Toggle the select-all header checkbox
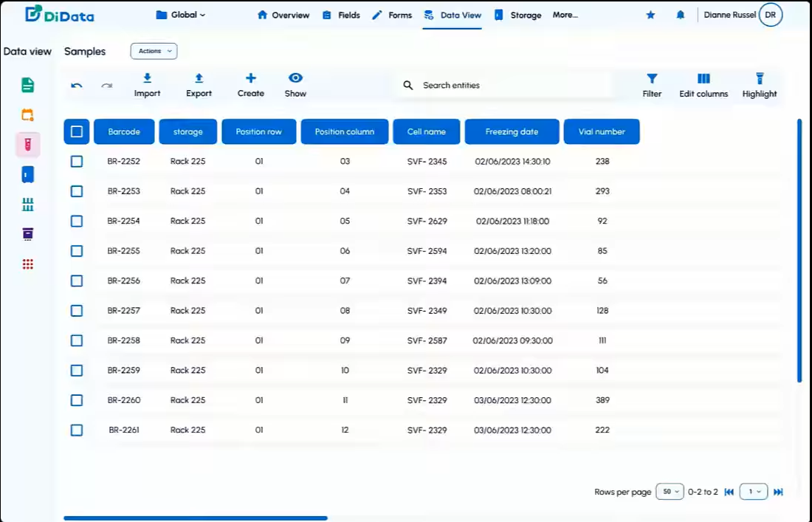The height and width of the screenshot is (522, 812). pyautogui.click(x=77, y=131)
